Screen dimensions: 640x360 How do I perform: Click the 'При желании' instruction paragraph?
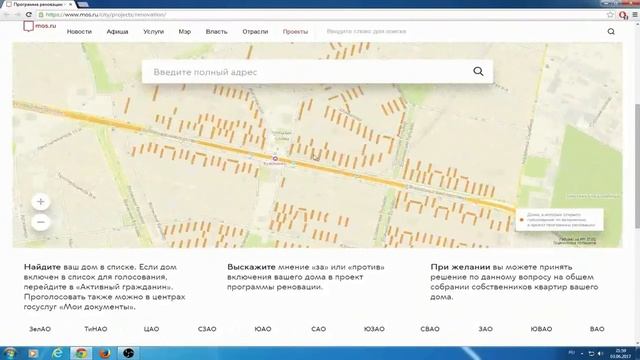514,282
